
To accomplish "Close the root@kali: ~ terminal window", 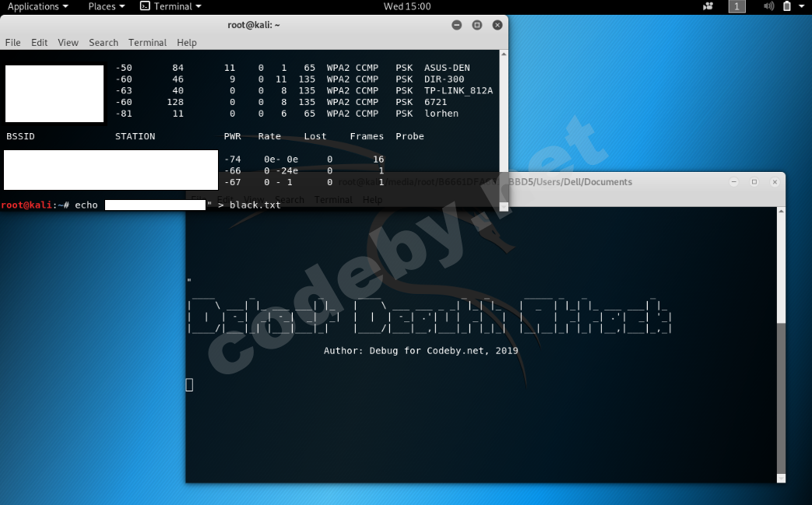I will [497, 25].
